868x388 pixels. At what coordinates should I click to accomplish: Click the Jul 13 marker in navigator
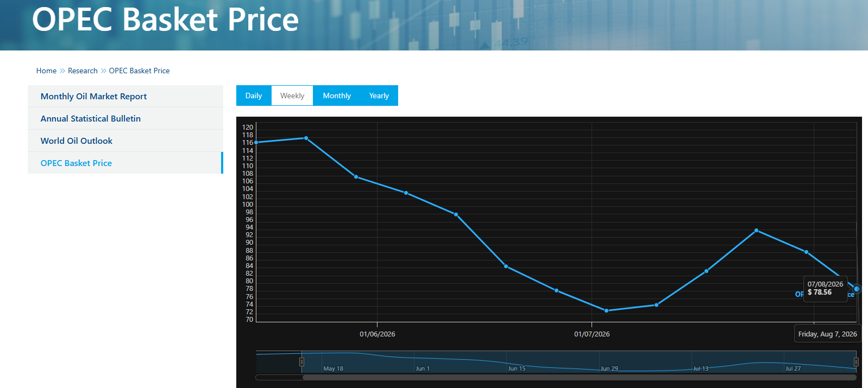(701, 368)
